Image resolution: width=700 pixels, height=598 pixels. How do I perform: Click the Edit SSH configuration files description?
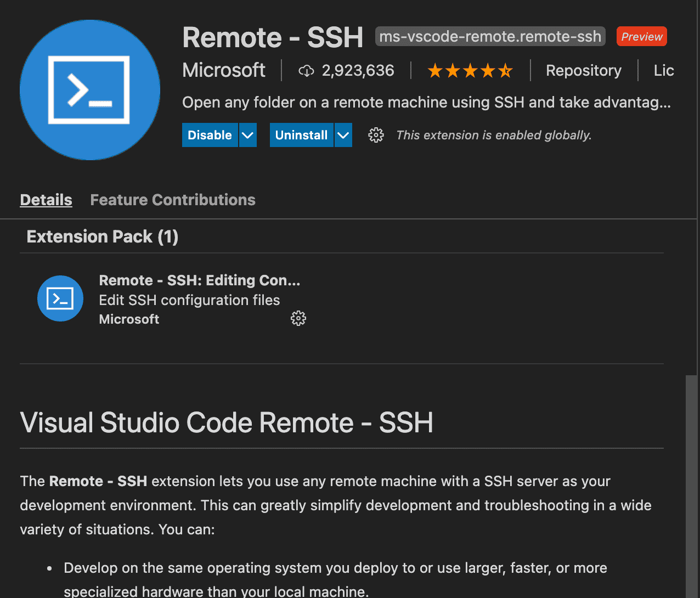coord(189,300)
